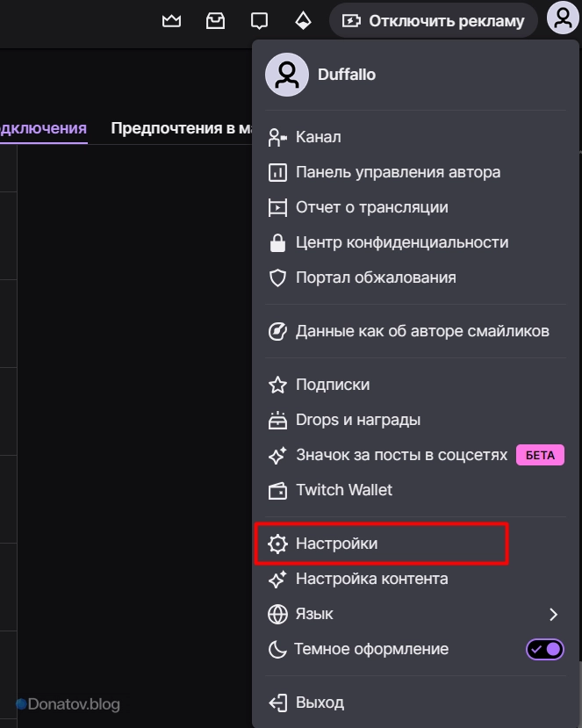Open the Whispers inbox icon

(215, 18)
